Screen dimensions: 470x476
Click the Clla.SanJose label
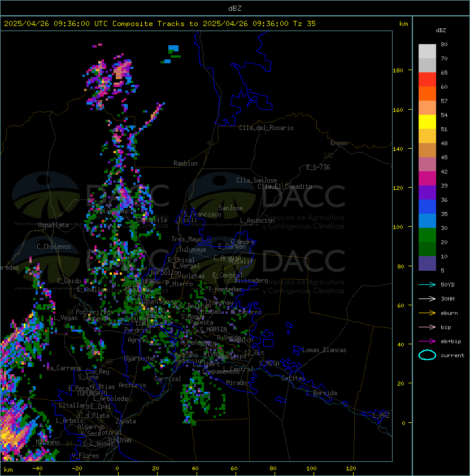256,180
